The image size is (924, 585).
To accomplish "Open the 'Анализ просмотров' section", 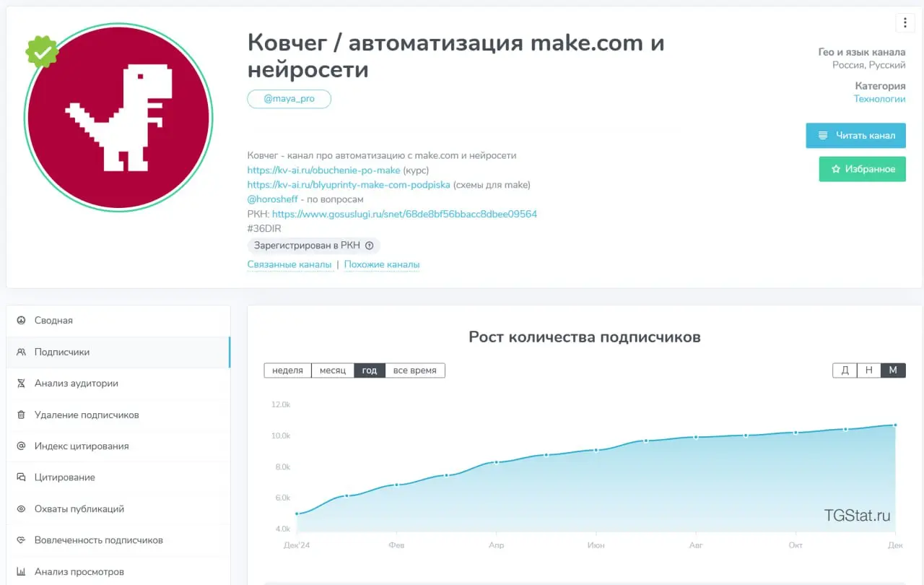I will point(118,571).
